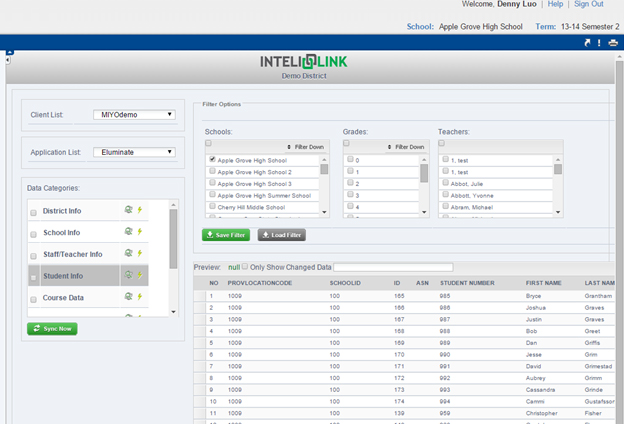Check Apple Grove High School 2 checkbox

(212, 171)
